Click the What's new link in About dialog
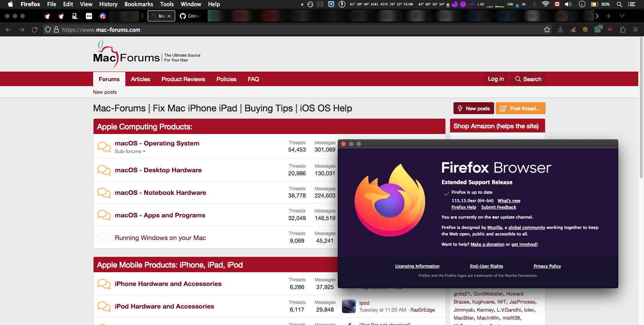Viewport: 644px width, 325px height. tap(509, 201)
